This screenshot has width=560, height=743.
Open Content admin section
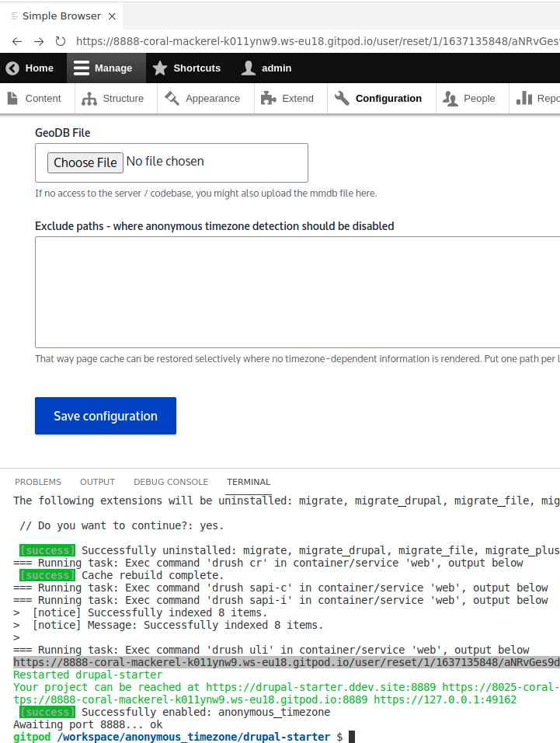pos(34,99)
